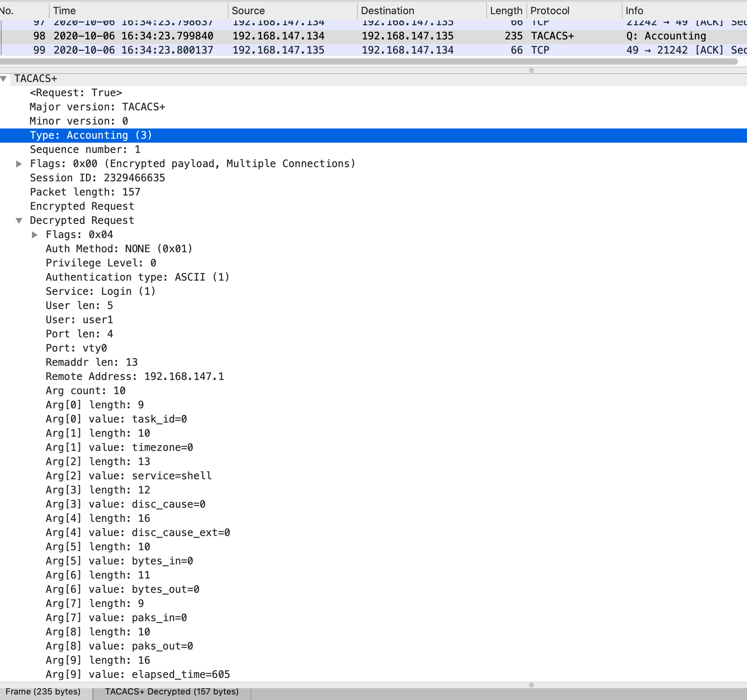
Task: Sort packets by Info column header
Action: coord(684,11)
